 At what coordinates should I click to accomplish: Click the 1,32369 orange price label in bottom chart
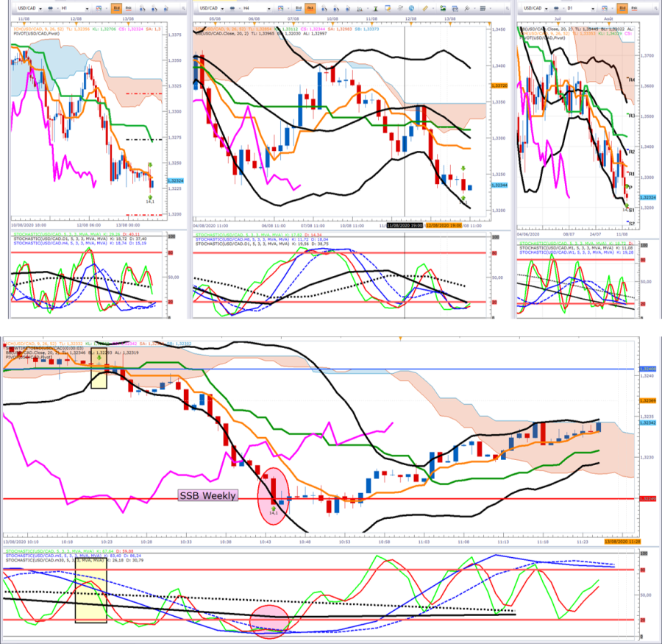647,400
